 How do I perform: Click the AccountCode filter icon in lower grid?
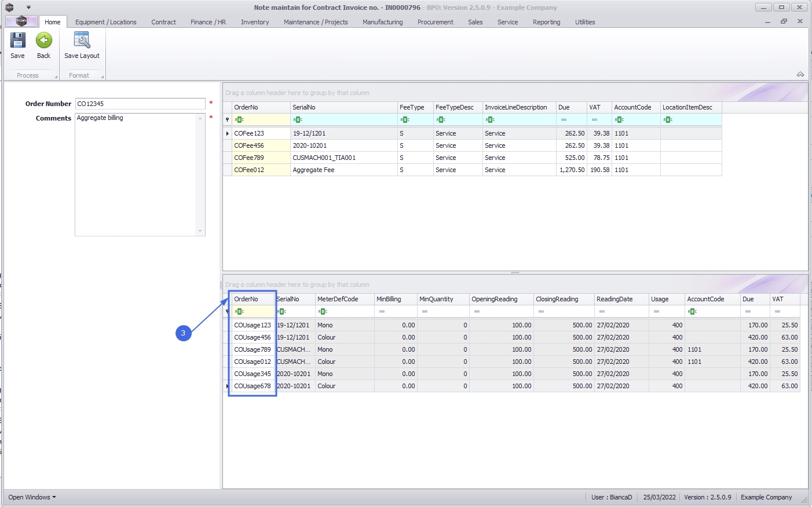[x=692, y=312]
